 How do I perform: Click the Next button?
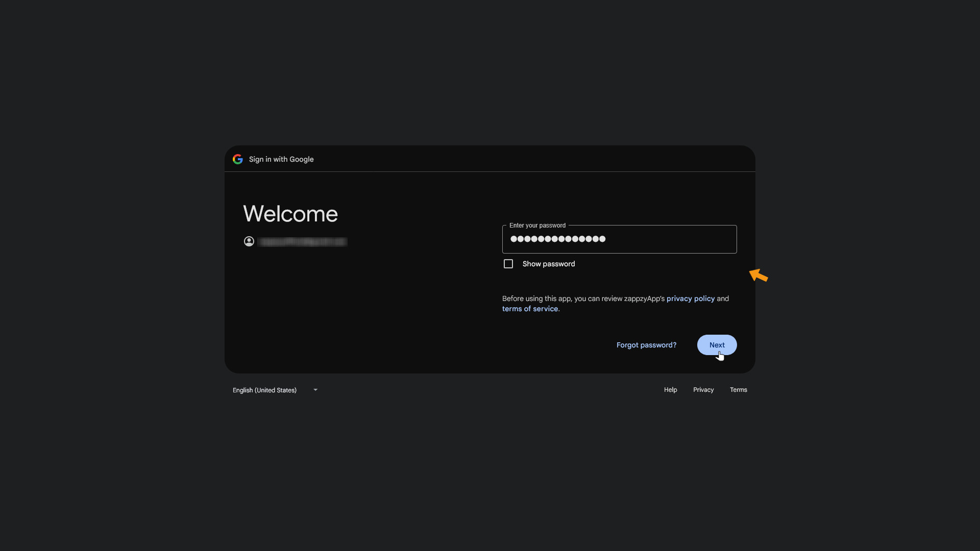(x=717, y=345)
